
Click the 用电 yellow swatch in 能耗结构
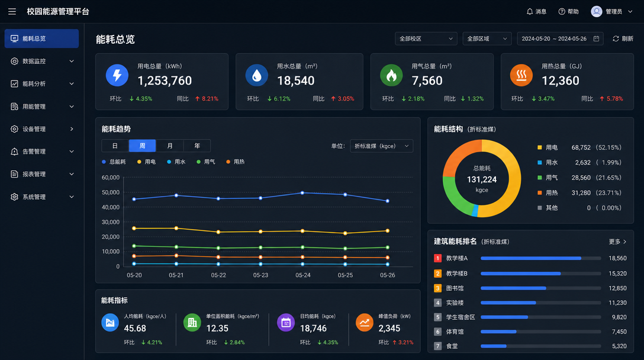point(540,147)
